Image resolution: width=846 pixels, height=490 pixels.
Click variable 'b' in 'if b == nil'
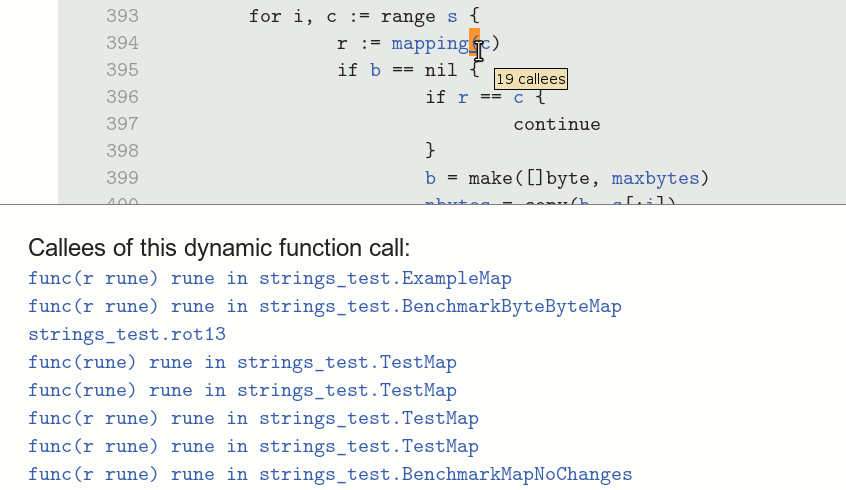pos(375,70)
